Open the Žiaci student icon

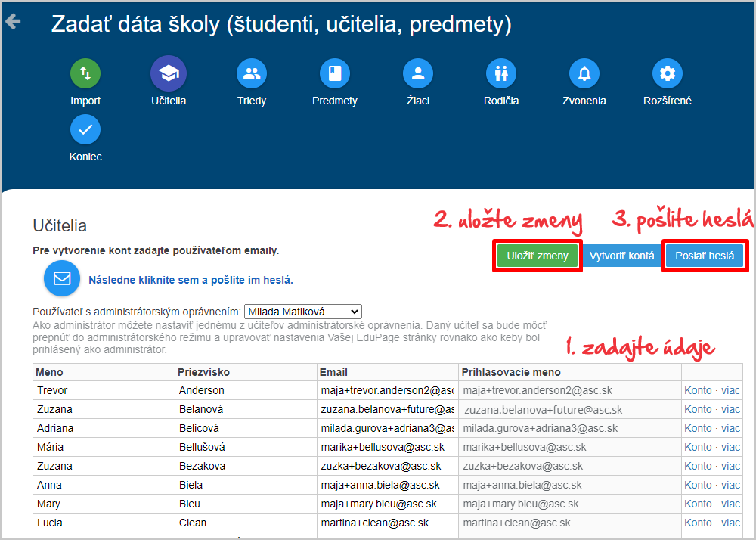pos(417,73)
